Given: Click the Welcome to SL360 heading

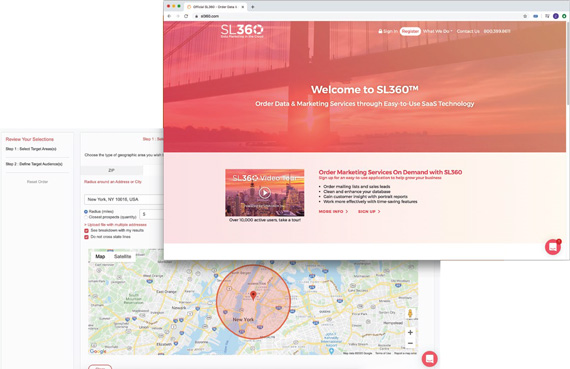Looking at the screenshot, I should 365,89.
